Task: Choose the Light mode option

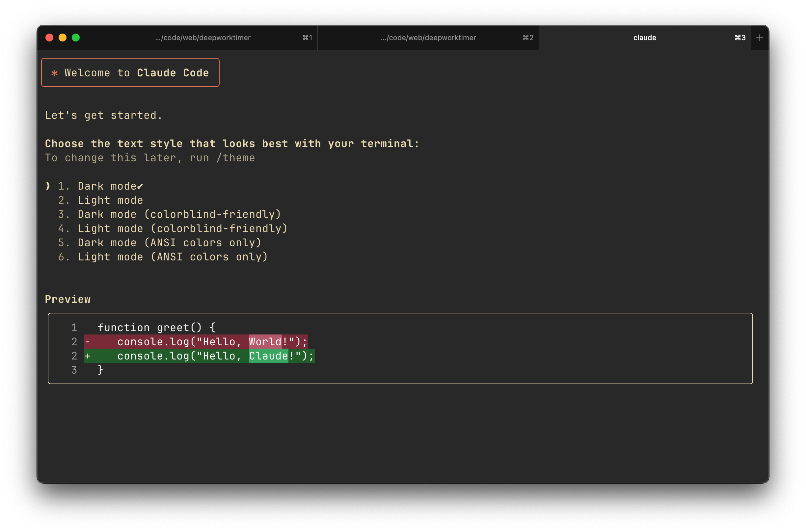Action: (x=110, y=200)
